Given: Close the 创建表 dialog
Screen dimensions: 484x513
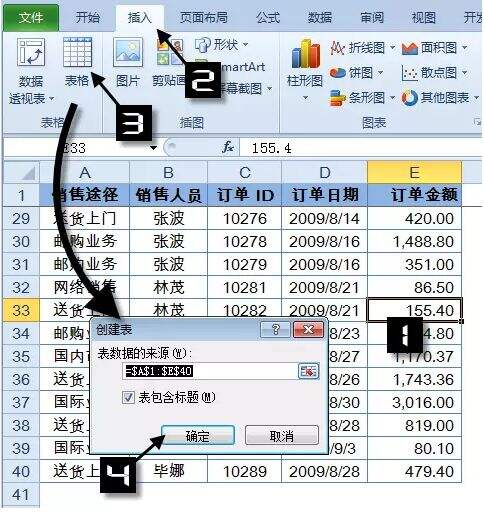Looking at the screenshot, I should point(308,330).
